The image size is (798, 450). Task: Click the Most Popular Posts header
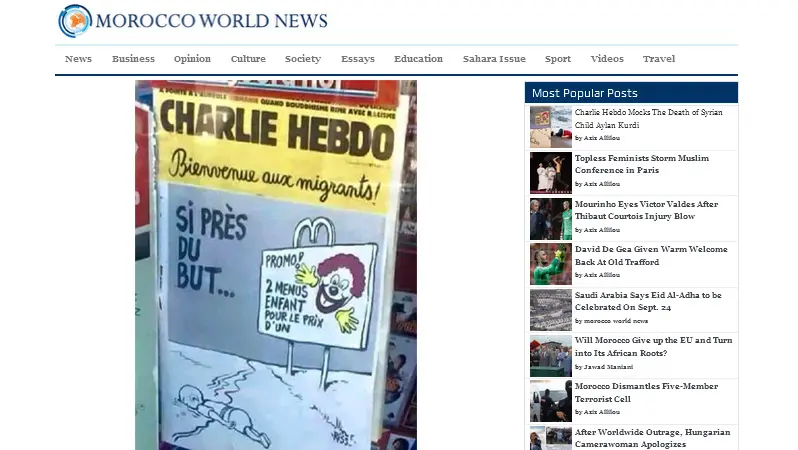(x=631, y=93)
